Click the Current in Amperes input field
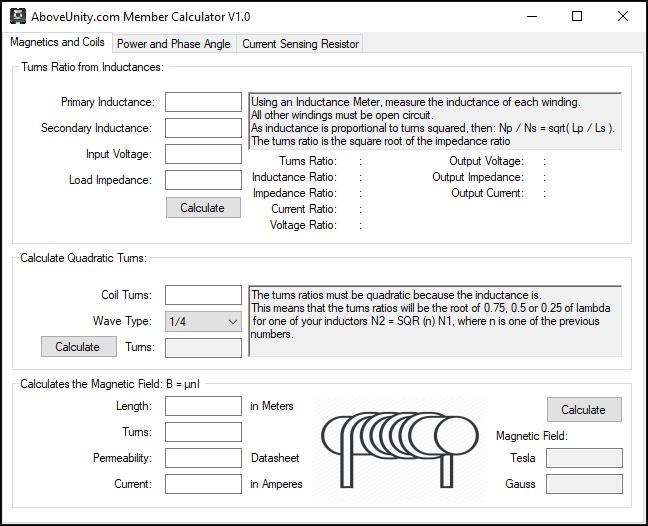This screenshot has height=526, width=648. coord(203,484)
